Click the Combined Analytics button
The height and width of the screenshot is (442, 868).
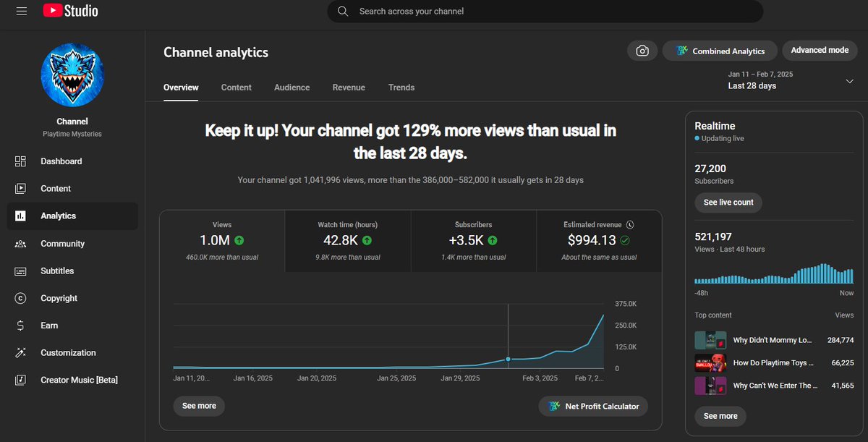click(720, 51)
